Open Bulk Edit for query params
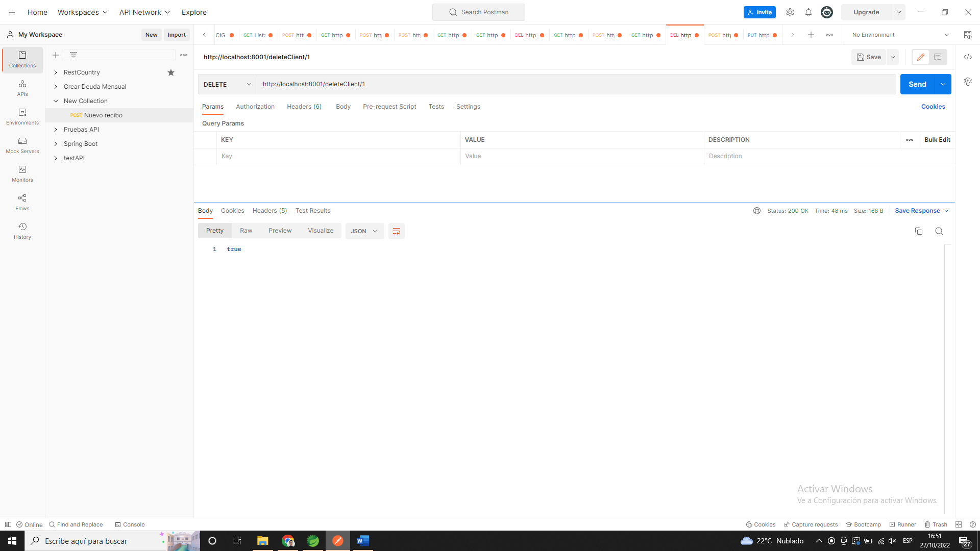980x551 pixels. pyautogui.click(x=937, y=139)
